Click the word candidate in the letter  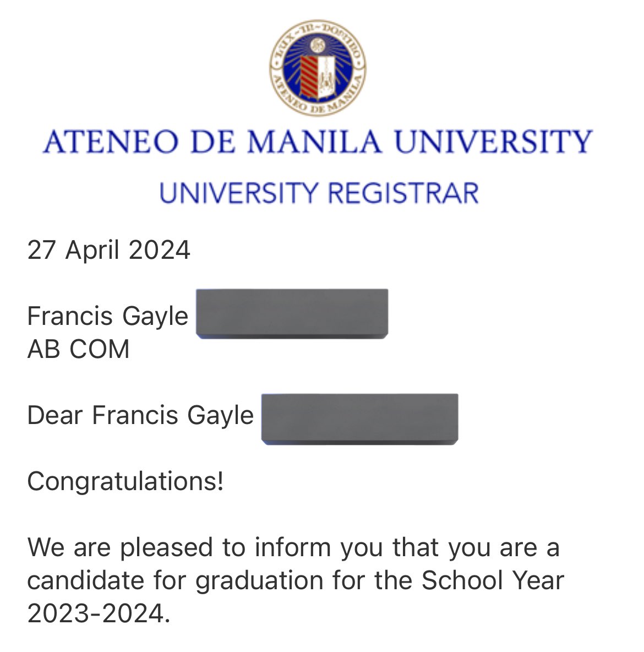click(86, 580)
